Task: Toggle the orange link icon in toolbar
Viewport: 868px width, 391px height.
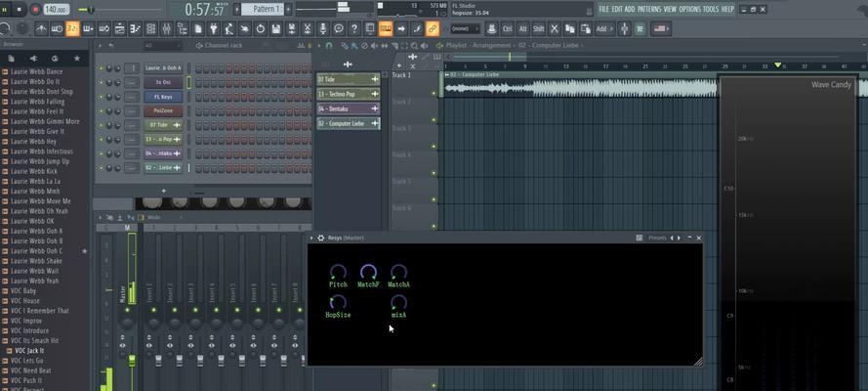Action: (x=433, y=28)
